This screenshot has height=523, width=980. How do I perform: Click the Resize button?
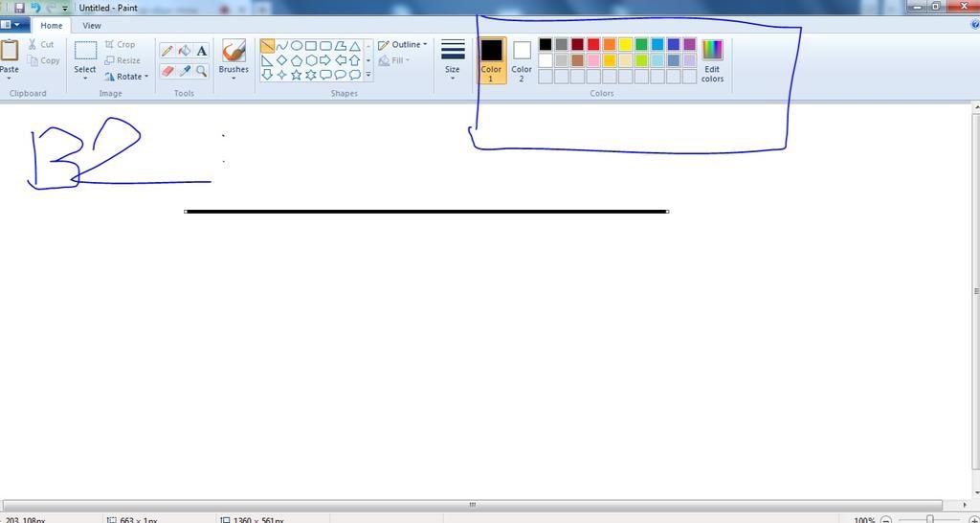[x=122, y=60]
